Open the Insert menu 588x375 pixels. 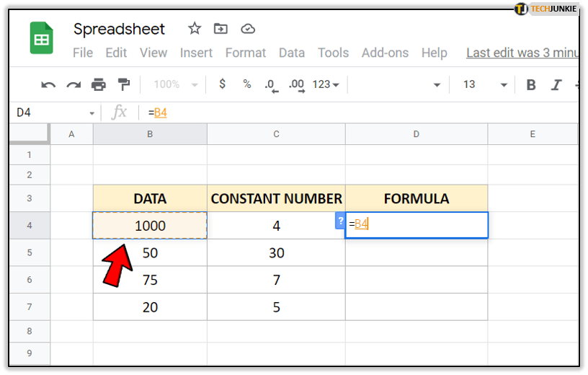[x=196, y=53]
